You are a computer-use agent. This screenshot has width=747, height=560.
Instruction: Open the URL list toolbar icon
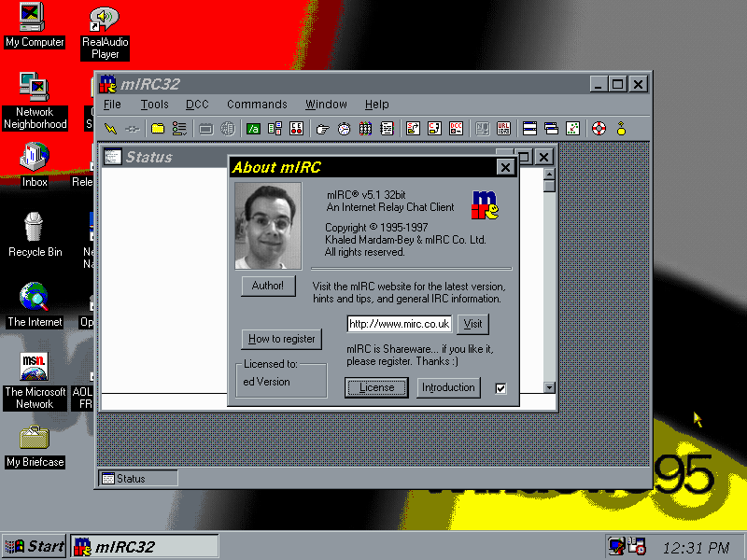[503, 129]
